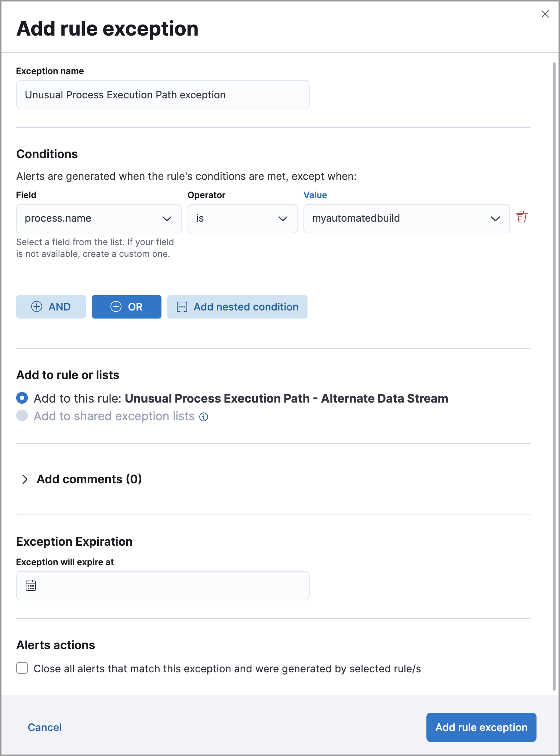Click the Cancel link
This screenshot has height=756, width=560.
[45, 727]
